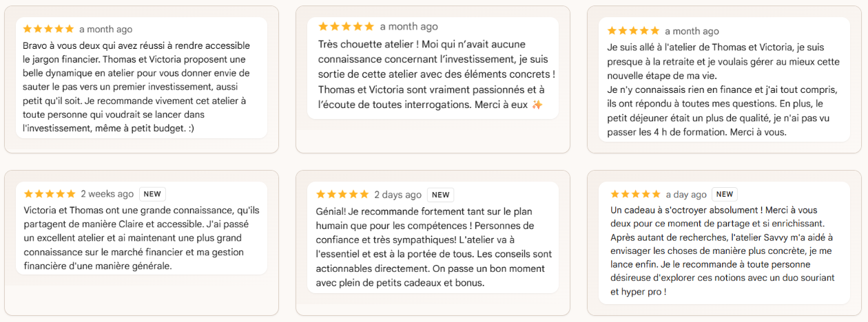Click "a month ago" on the "Bravo à vous deux" review
The height and width of the screenshot is (322, 868).
[105, 29]
